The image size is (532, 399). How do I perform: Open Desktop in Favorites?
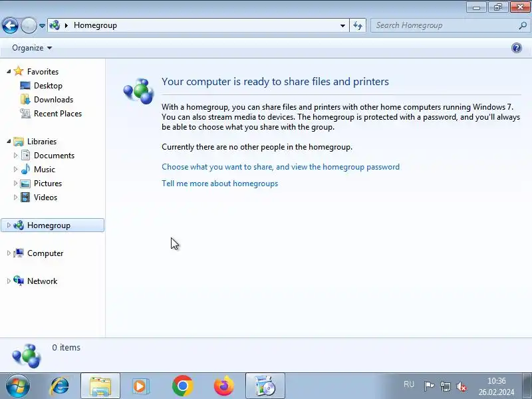coord(48,86)
